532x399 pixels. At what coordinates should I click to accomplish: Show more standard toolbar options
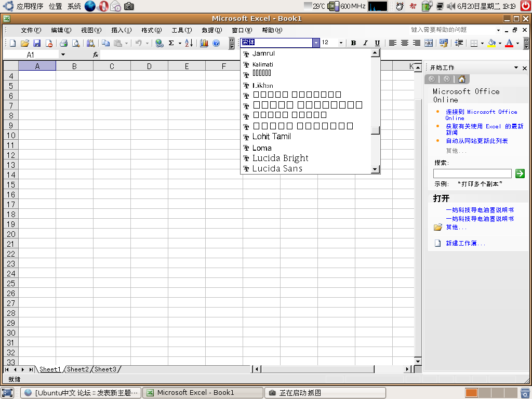[232, 43]
